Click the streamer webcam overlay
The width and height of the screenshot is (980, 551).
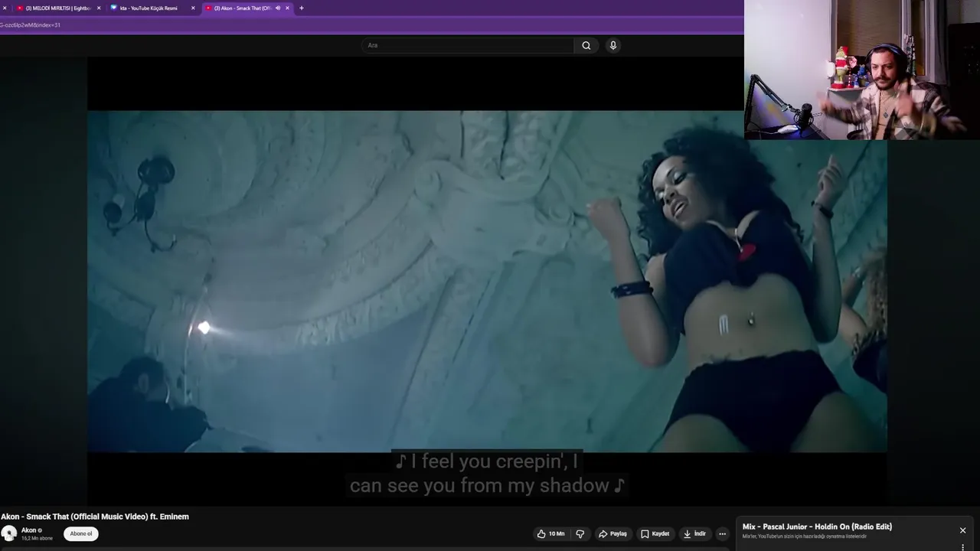tap(862, 70)
